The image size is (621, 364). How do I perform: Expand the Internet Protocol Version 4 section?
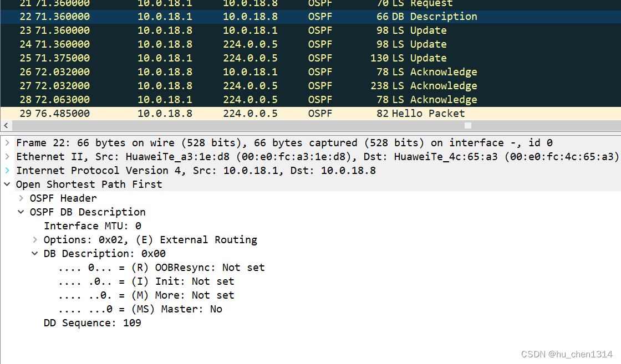pos(7,170)
